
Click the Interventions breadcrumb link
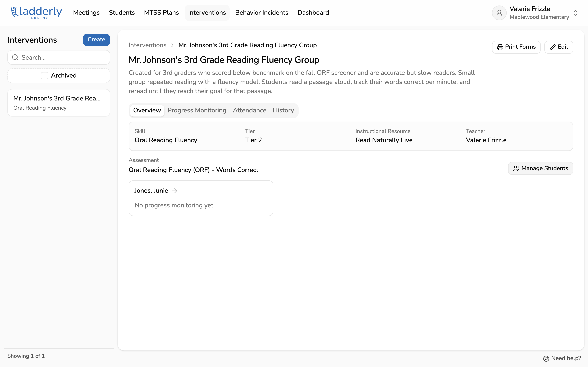[x=147, y=45]
